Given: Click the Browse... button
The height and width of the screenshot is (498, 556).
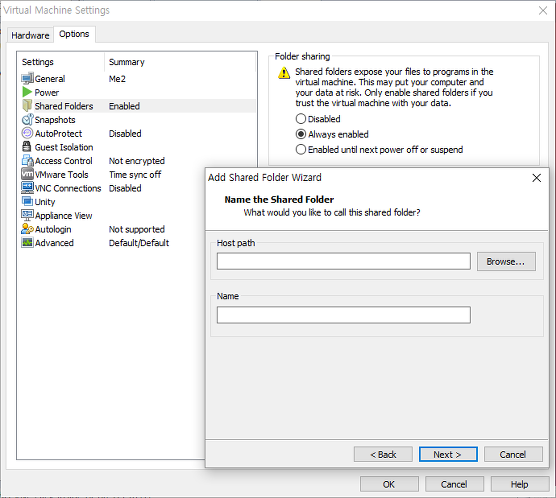Looking at the screenshot, I should click(506, 262).
